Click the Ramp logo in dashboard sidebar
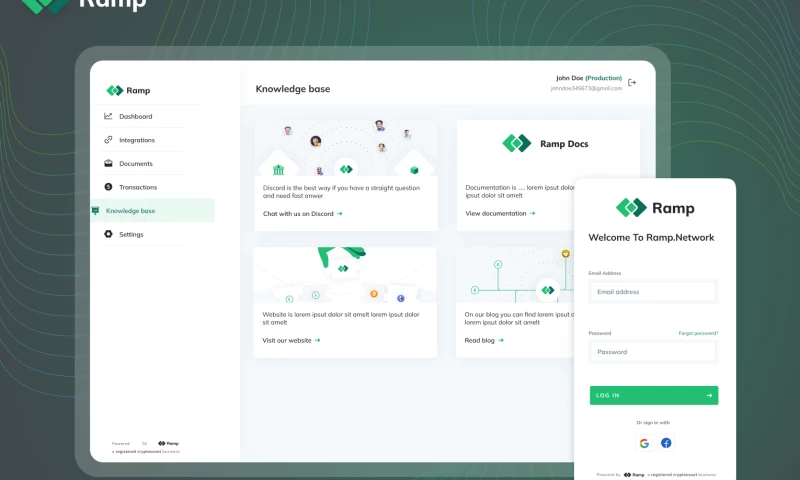The height and width of the screenshot is (480, 800). pos(128,90)
